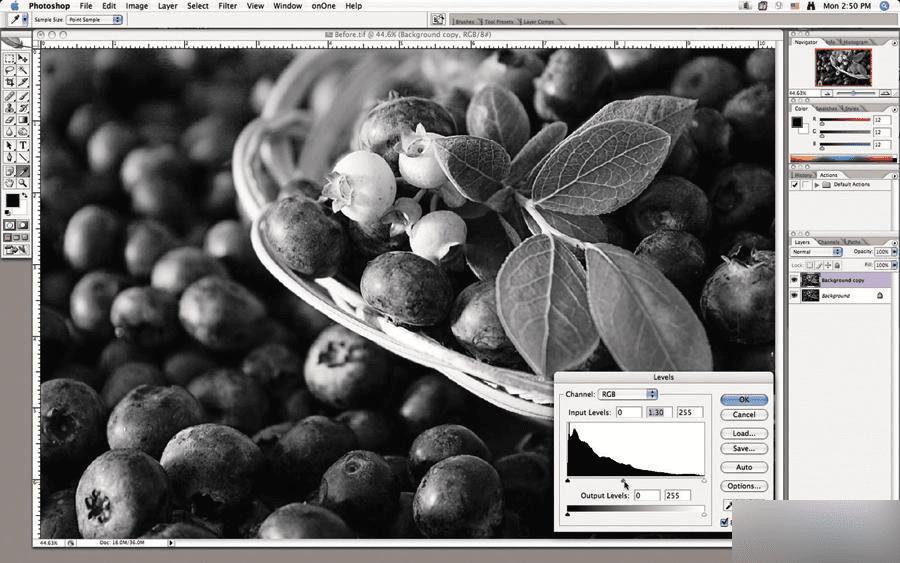Image resolution: width=900 pixels, height=563 pixels.
Task: Select the Eraser tool
Action: [x=9, y=120]
